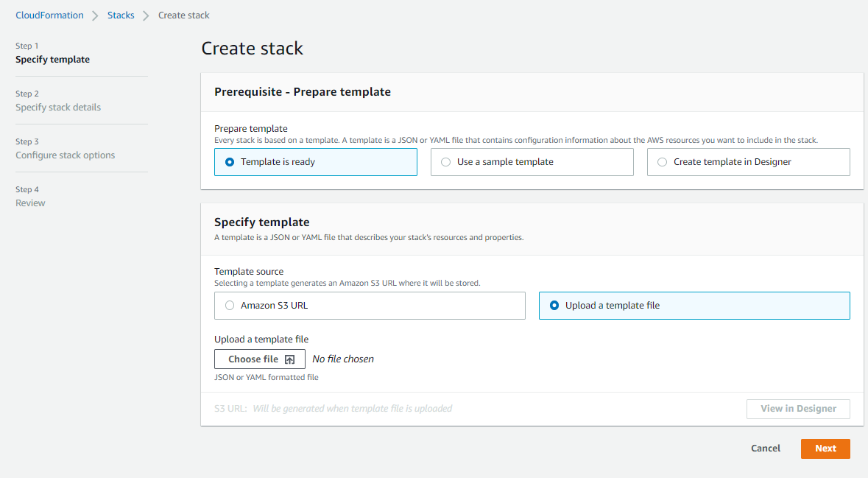Viewport: 868px width, 478px height.
Task: Navigate to Stacks via breadcrumb
Action: pos(121,15)
